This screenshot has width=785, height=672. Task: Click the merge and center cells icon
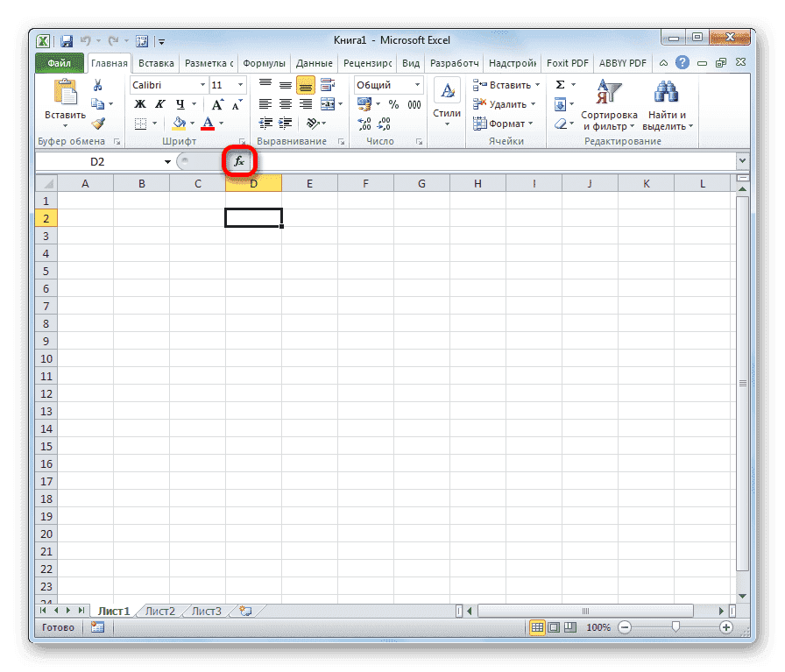329,104
